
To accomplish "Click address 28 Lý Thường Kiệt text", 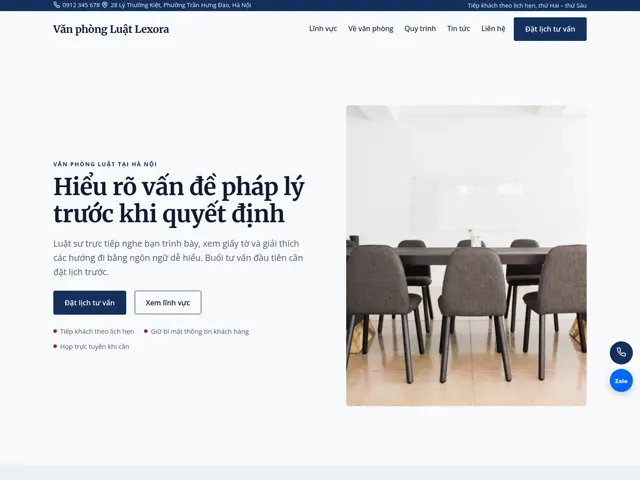I will click(180, 5).
